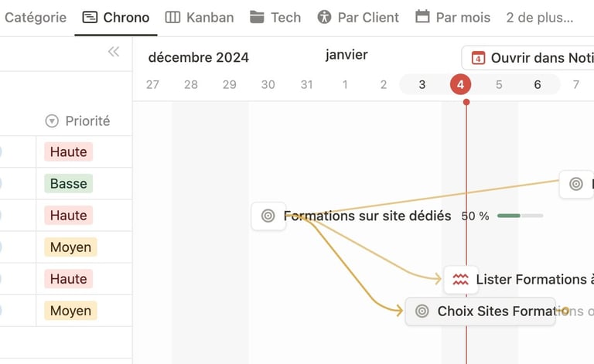The image size is (594, 364).
Task: Click the Basse priority tag
Action: tap(69, 183)
